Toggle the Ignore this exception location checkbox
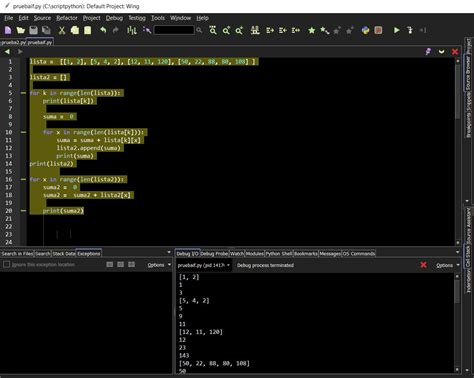Image resolution: width=474 pixels, height=378 pixels. tap(6, 264)
